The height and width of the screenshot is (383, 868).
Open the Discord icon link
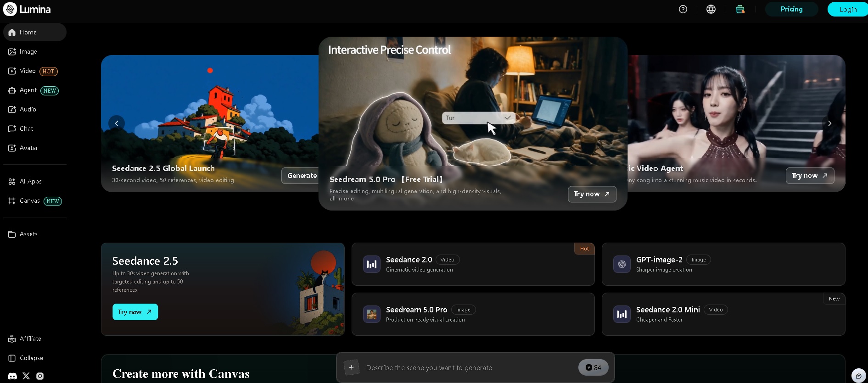coord(12,376)
